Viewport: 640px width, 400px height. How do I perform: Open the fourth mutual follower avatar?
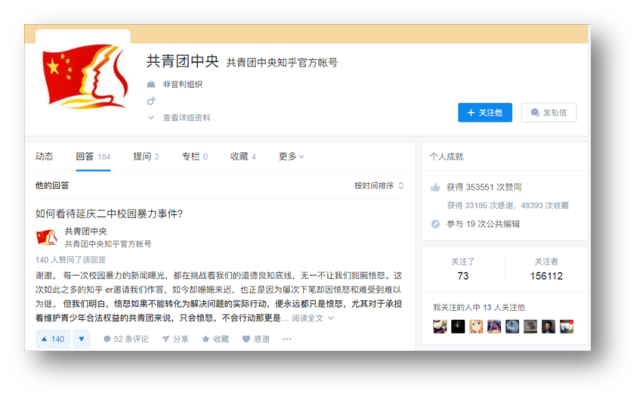[494, 326]
